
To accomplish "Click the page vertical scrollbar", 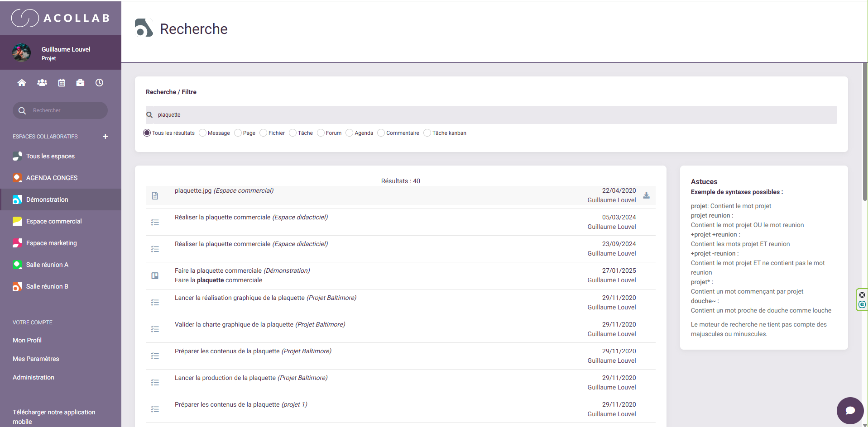I will [x=865, y=131].
